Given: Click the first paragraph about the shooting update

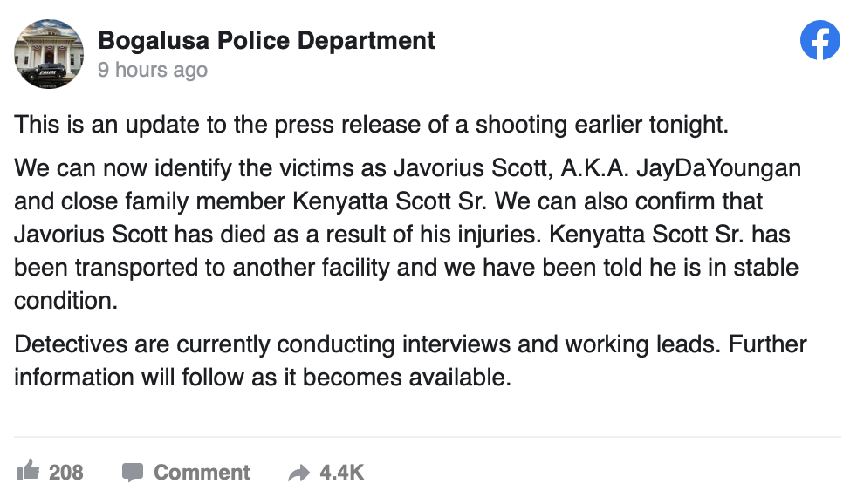Looking at the screenshot, I should (371, 125).
